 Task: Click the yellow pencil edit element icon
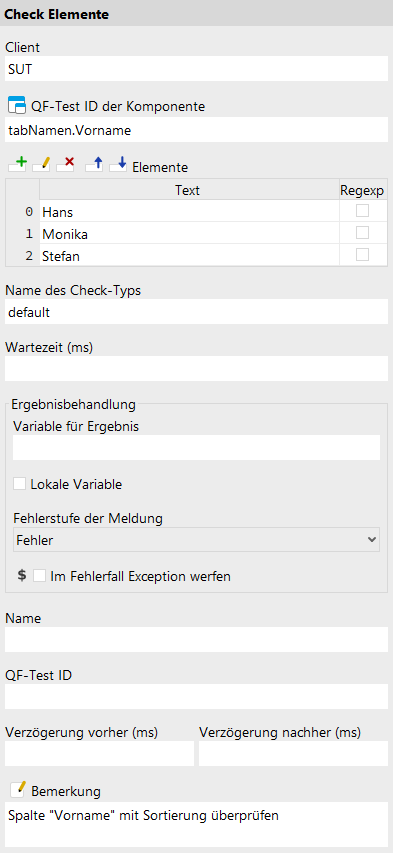[42, 165]
